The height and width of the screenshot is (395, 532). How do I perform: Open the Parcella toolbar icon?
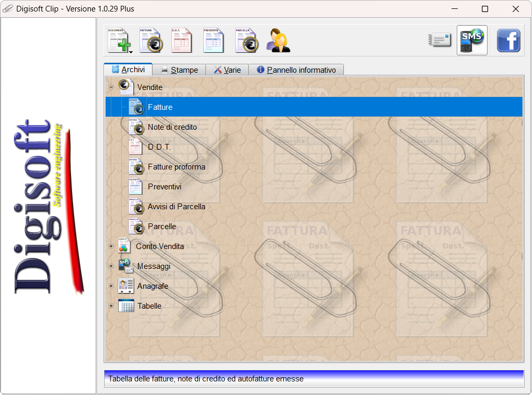[x=247, y=40]
